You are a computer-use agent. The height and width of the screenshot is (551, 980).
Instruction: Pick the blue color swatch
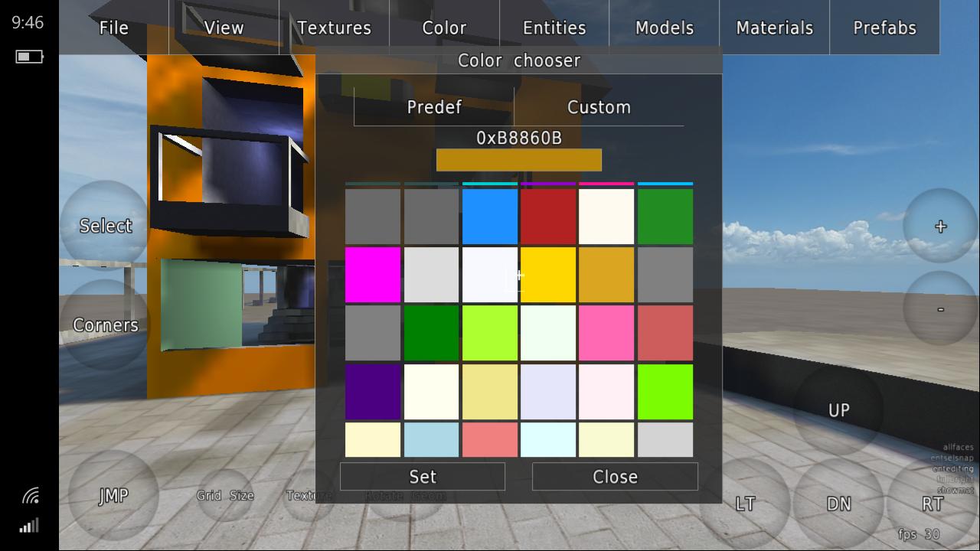point(490,217)
